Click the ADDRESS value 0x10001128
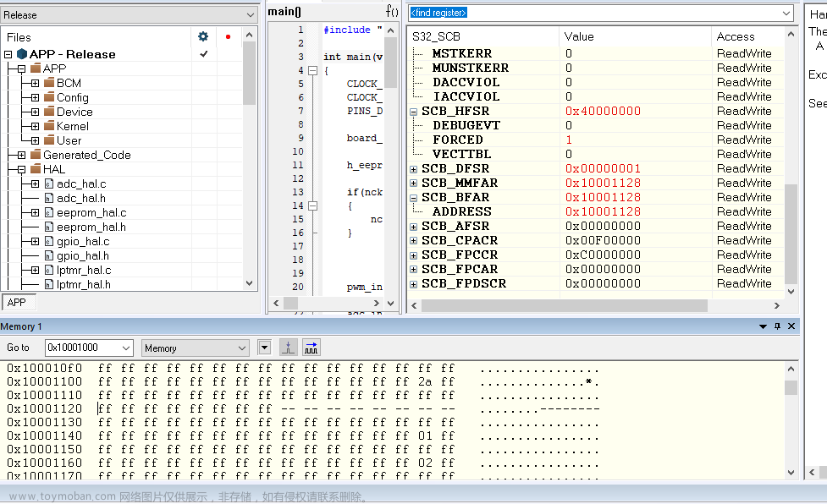 (x=603, y=211)
